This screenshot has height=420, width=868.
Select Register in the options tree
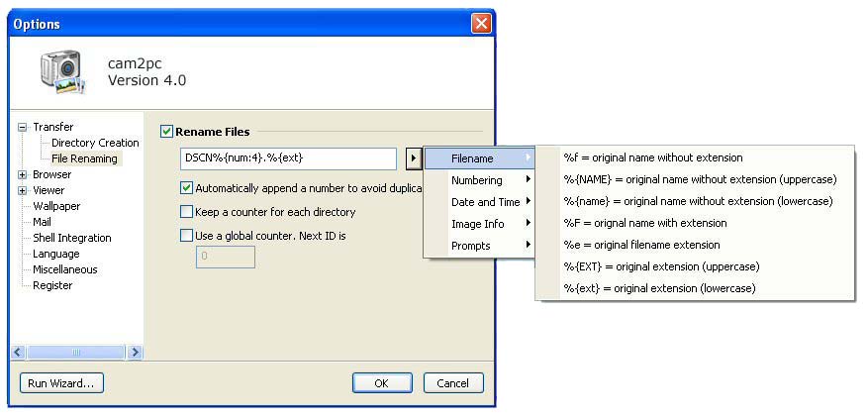pyautogui.click(x=52, y=285)
